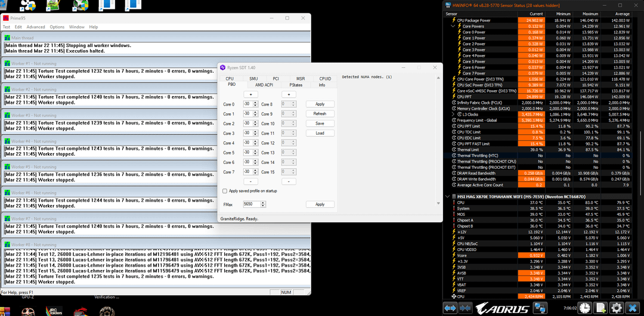Enable Apply saved profile on startup
Image resolution: width=644 pixels, height=316 pixels.
click(x=225, y=191)
